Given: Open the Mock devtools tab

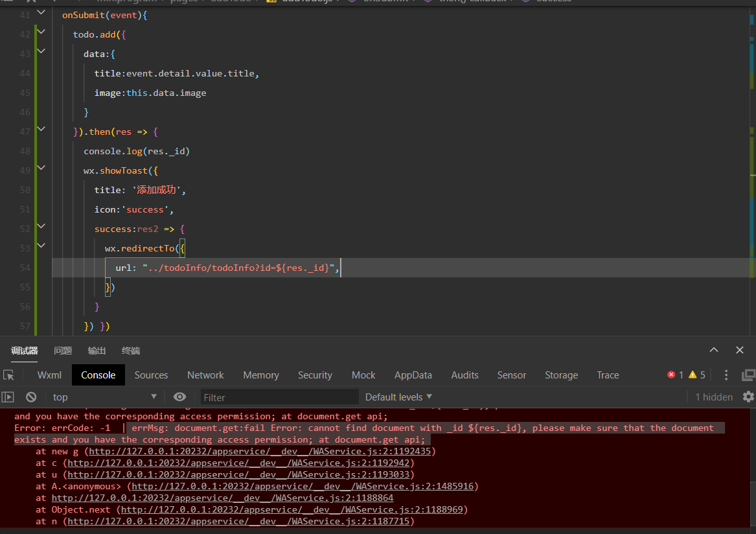Looking at the screenshot, I should tap(363, 375).
